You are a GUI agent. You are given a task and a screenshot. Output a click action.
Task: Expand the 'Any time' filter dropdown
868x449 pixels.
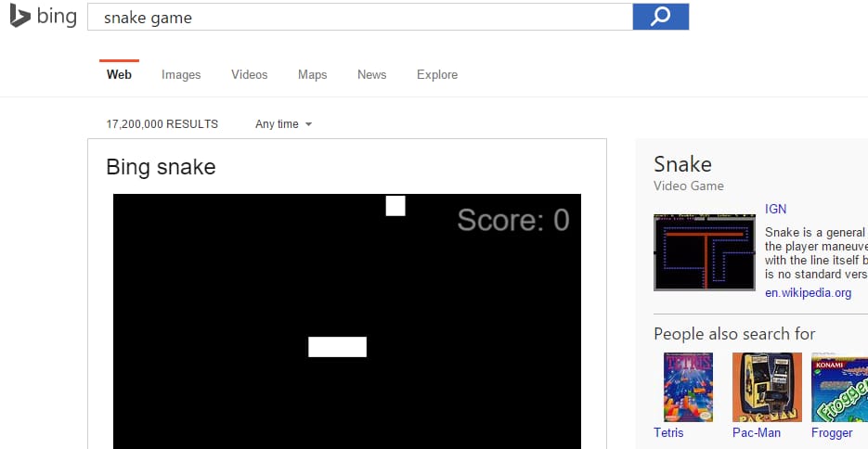(283, 124)
